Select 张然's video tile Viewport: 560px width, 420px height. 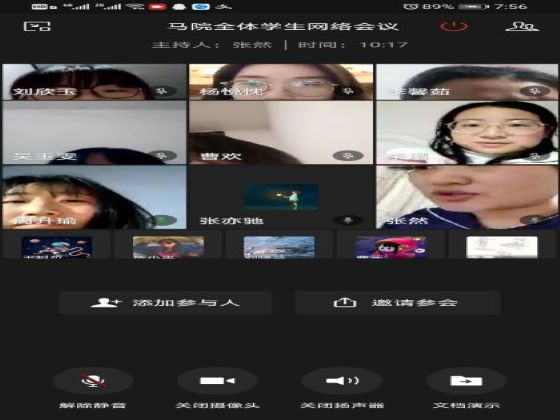point(467,197)
